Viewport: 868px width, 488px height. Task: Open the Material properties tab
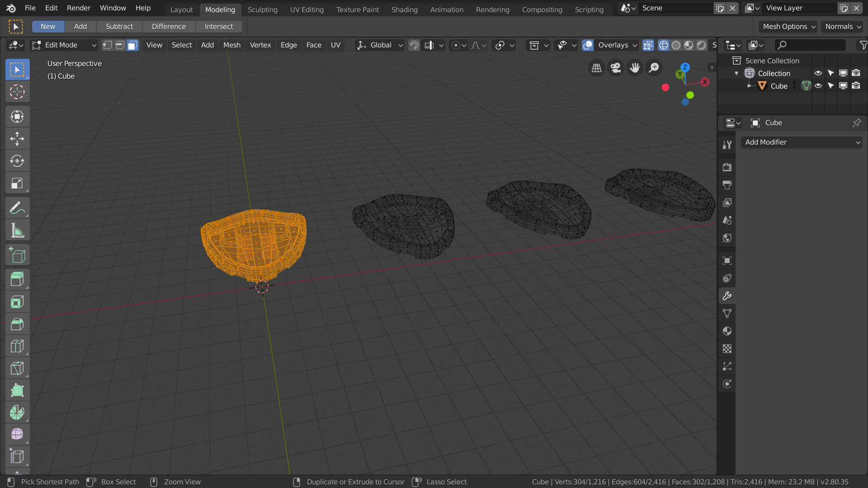coord(727,331)
